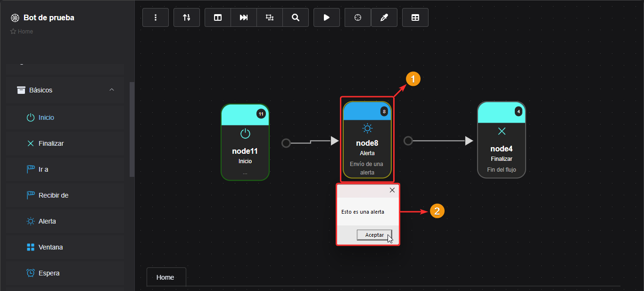Open the three-dot more options menu
This screenshot has height=291, width=644.
[156, 17]
